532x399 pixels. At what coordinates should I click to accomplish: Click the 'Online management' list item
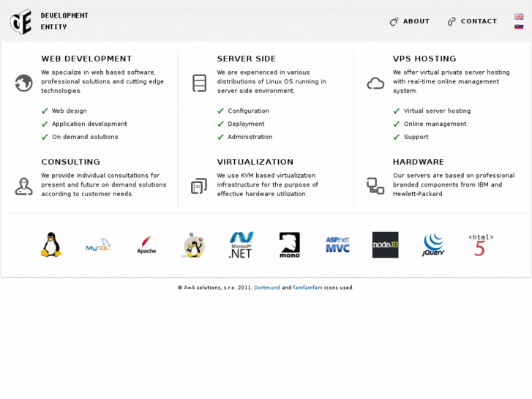pos(435,124)
